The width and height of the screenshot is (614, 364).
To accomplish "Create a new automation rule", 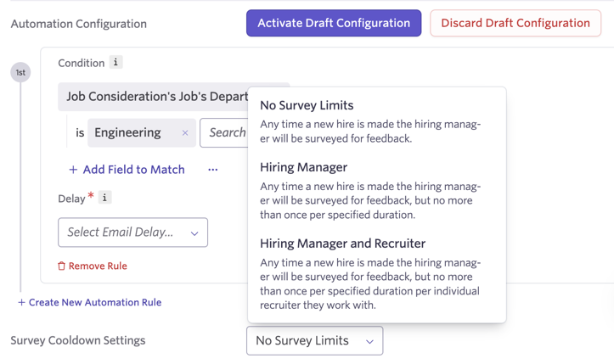I will pyautogui.click(x=90, y=302).
